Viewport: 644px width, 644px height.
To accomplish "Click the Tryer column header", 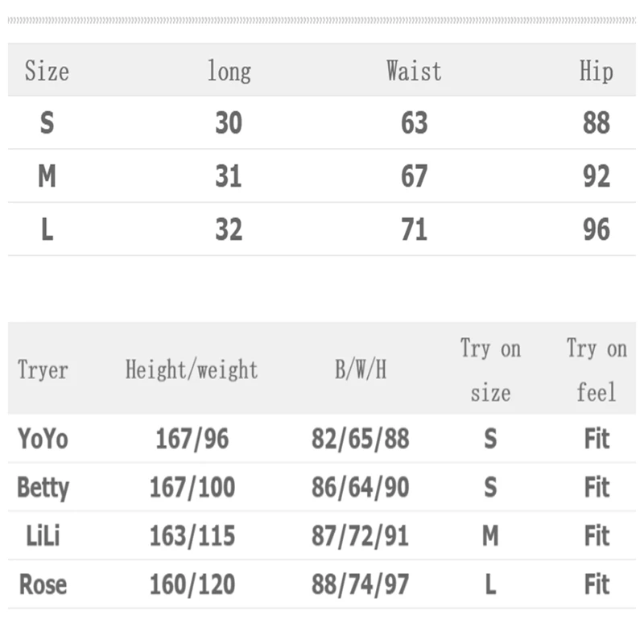I will tap(43, 370).
